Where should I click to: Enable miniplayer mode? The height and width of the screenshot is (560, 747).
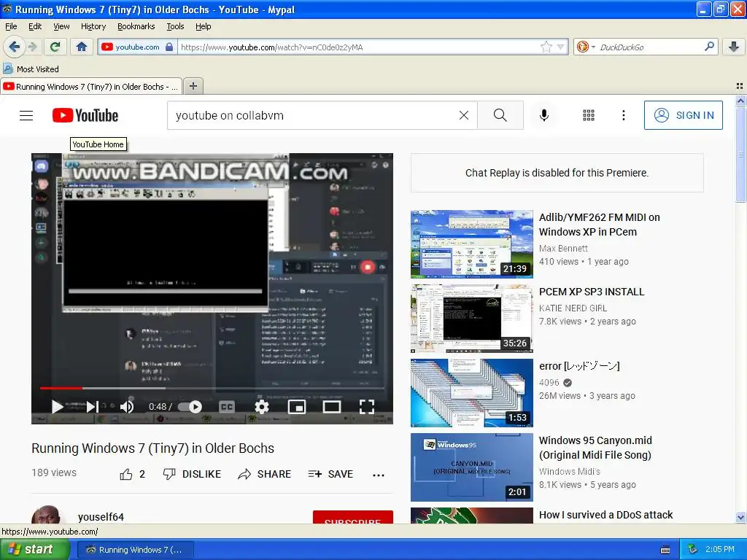point(297,407)
